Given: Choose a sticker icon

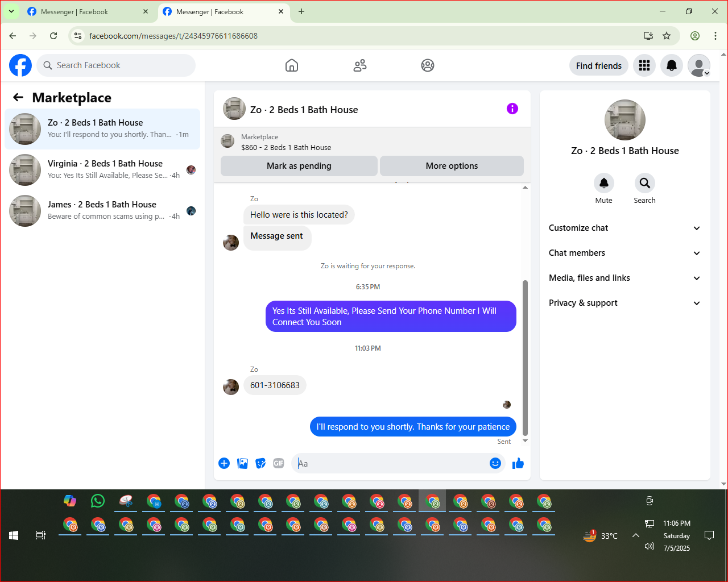Looking at the screenshot, I should point(260,463).
